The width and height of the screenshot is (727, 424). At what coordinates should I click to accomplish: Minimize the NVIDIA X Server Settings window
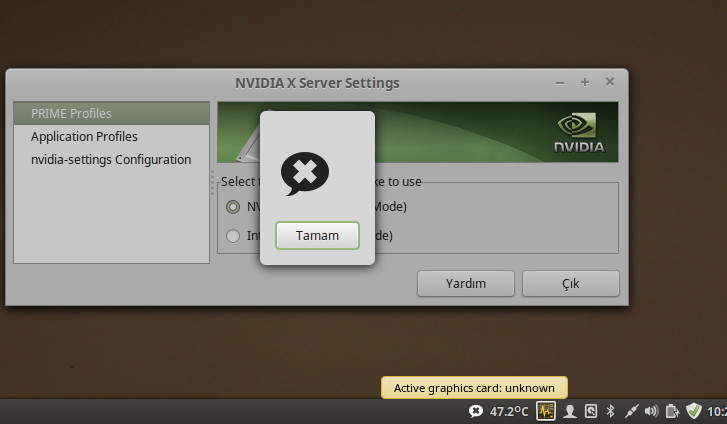coord(560,83)
